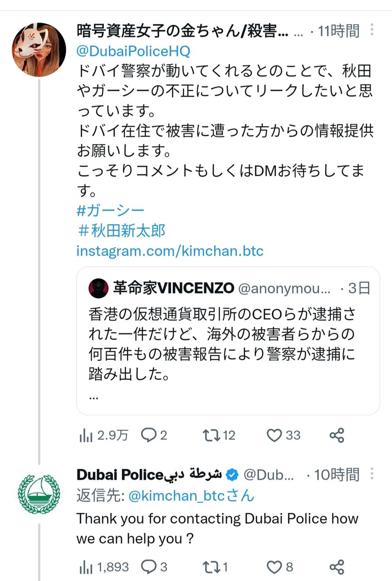Screen dimensions: 392x581
Task: Reply to the kimchan tweet via comment icon
Action: click(x=148, y=435)
